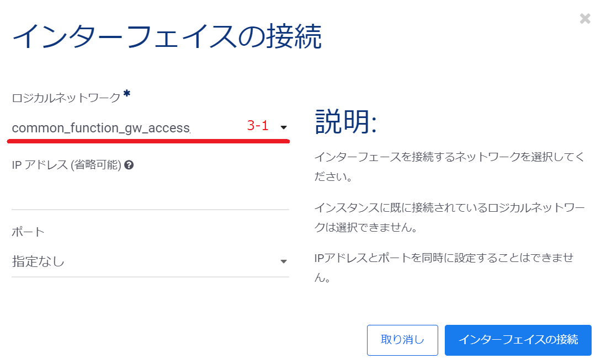
Task: Expand the ポート dropdown arrow
Action: click(284, 261)
